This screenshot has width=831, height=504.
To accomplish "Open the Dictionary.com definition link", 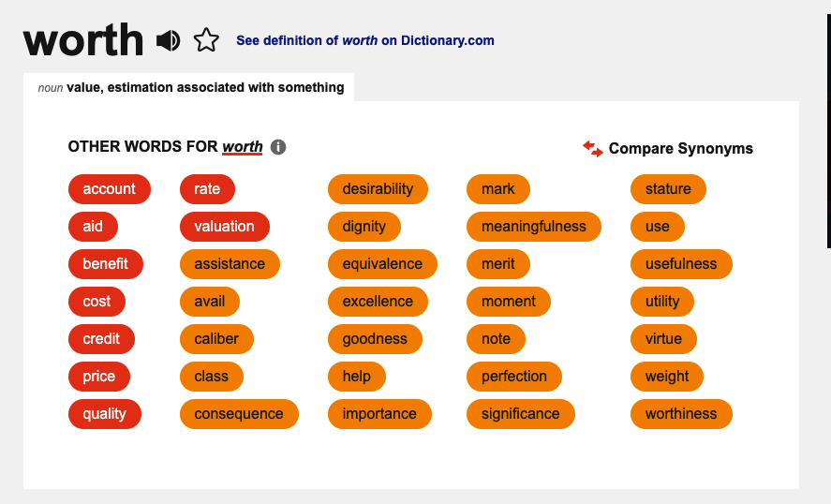I will tap(365, 40).
